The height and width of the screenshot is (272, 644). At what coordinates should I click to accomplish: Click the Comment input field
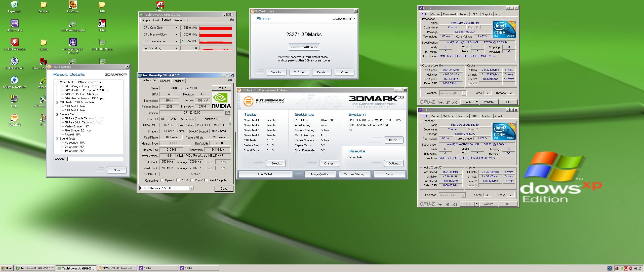(x=95, y=159)
